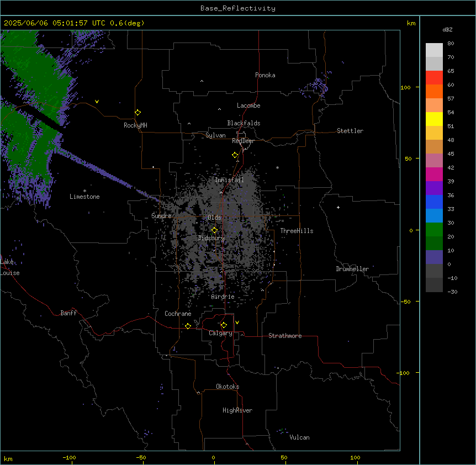
Task: Pick the bright yellow 51-54 dBZ swatch
Action: click(x=434, y=119)
